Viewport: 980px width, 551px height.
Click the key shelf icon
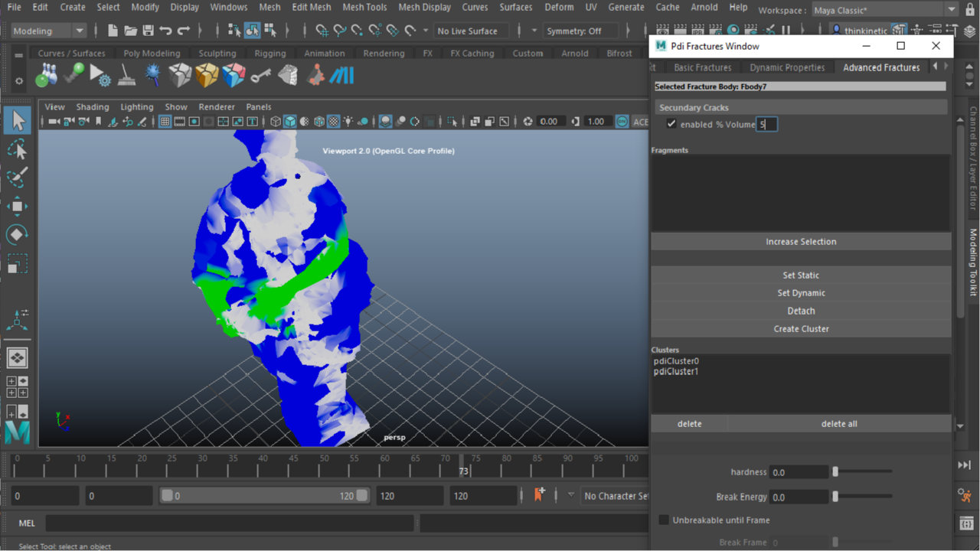click(x=260, y=75)
